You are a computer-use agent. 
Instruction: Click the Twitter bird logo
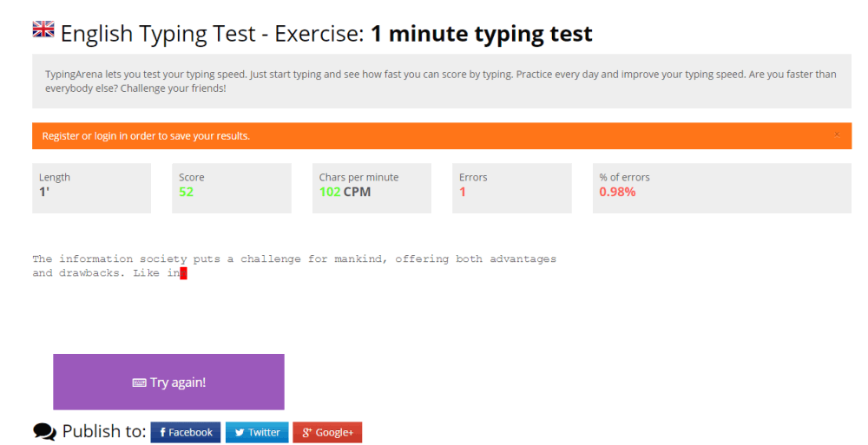[x=240, y=433]
